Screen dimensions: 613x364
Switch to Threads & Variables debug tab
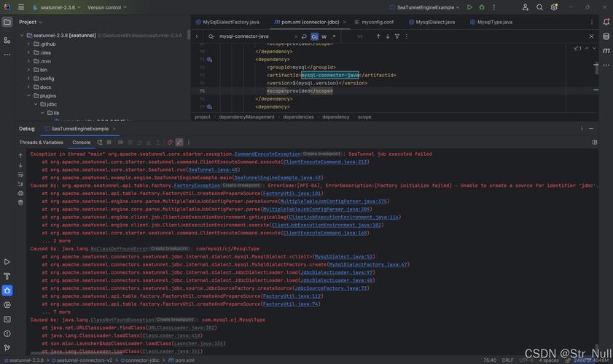41,143
